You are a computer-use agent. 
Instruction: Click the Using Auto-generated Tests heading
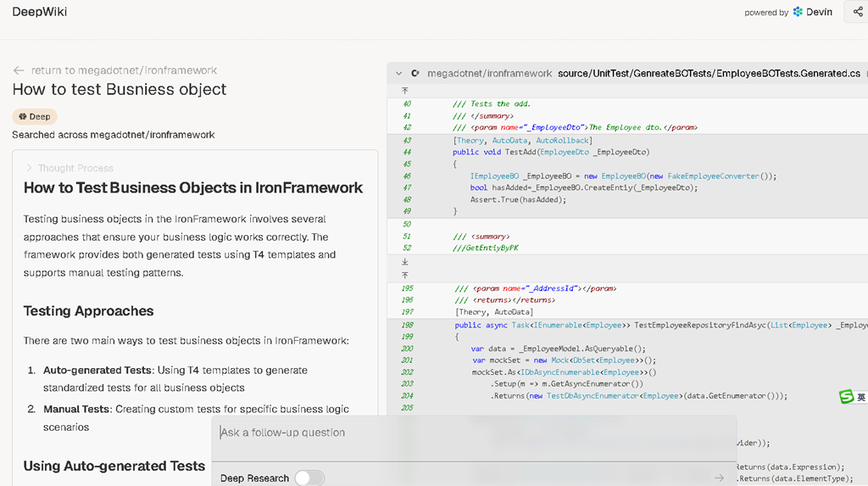pyautogui.click(x=114, y=466)
